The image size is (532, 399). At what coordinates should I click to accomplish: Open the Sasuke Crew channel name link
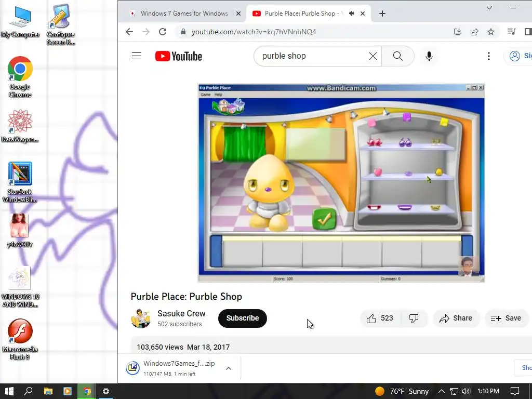click(x=181, y=313)
